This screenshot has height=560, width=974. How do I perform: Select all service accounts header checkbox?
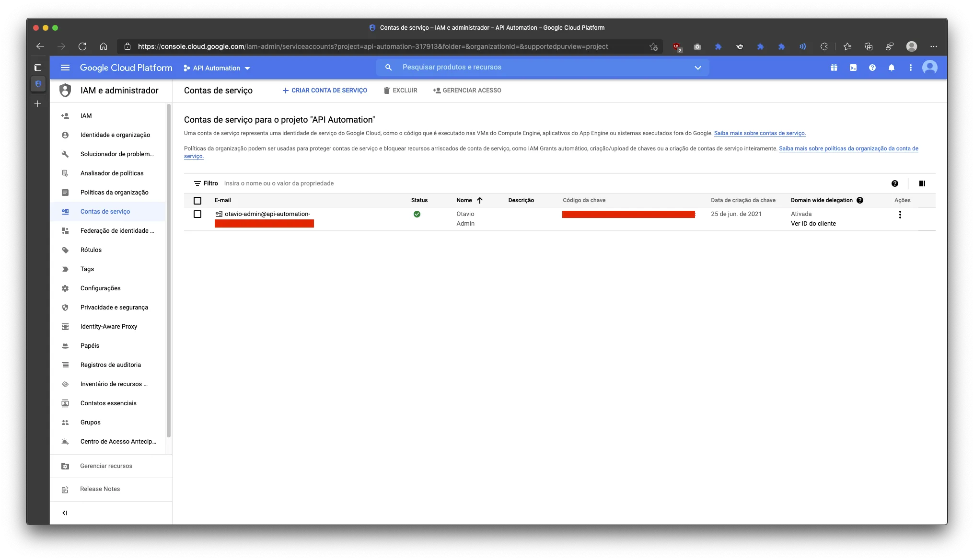(x=197, y=200)
